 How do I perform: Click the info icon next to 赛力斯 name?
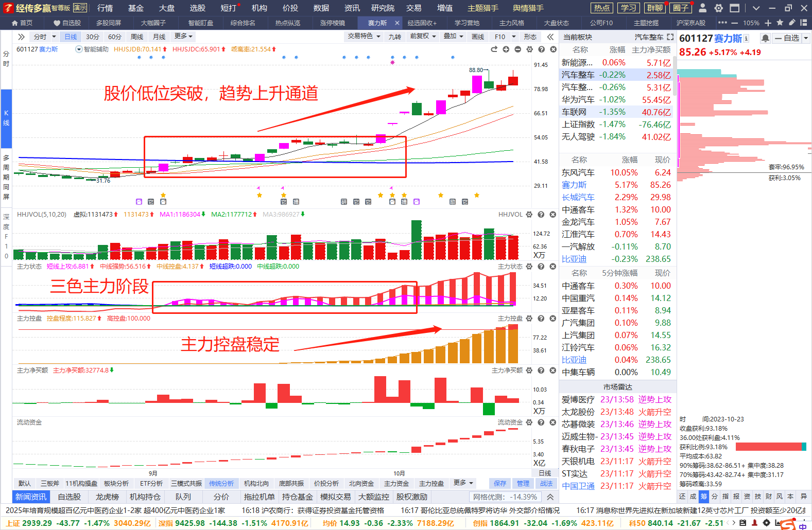[x=746, y=38]
